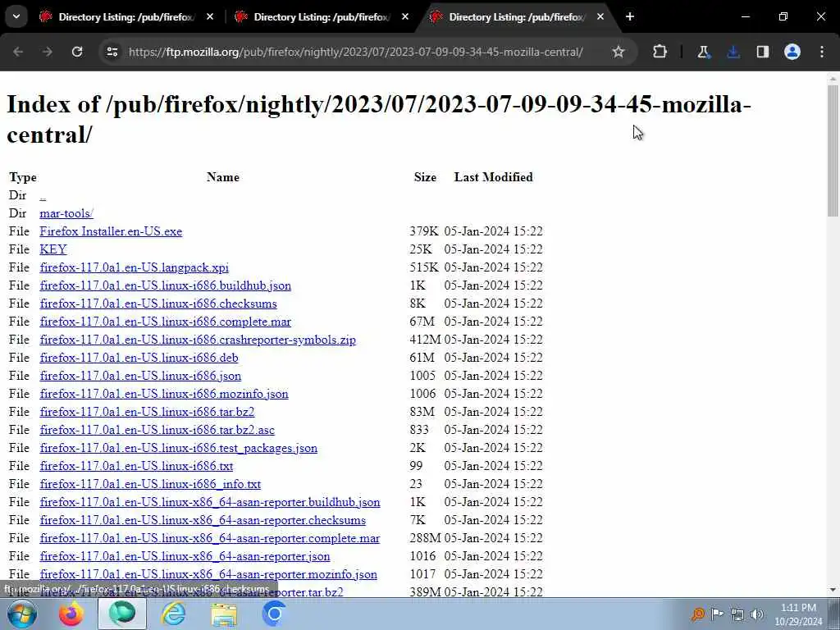The width and height of the screenshot is (840, 630).
Task: Open linux-x86_64-asan-reporter.json link
Action: pos(185,557)
